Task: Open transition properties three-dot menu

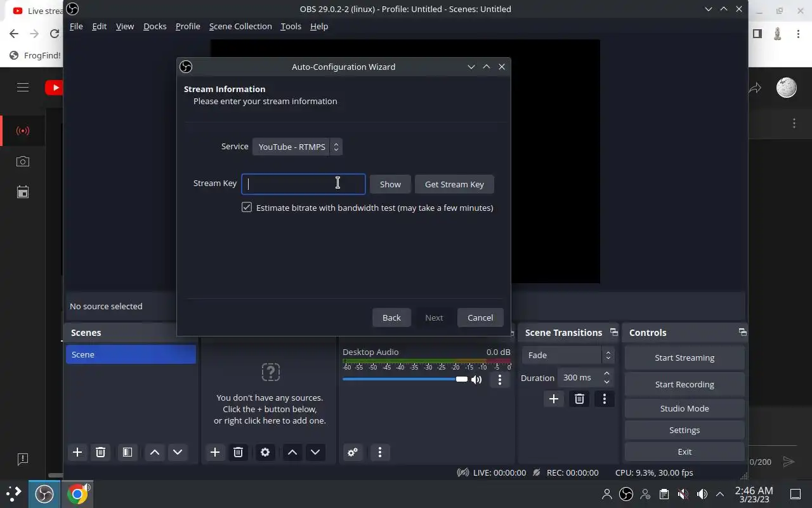Action: point(605,399)
